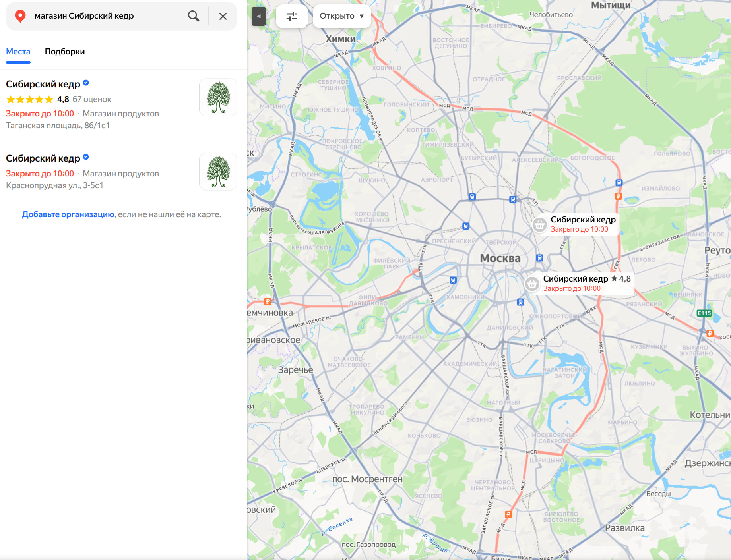Expand the Открыто dropdown filter

tap(341, 16)
